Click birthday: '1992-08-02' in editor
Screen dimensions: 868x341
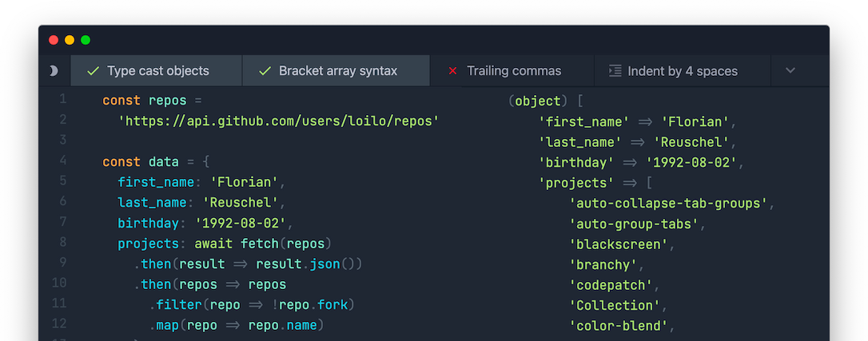(x=205, y=224)
